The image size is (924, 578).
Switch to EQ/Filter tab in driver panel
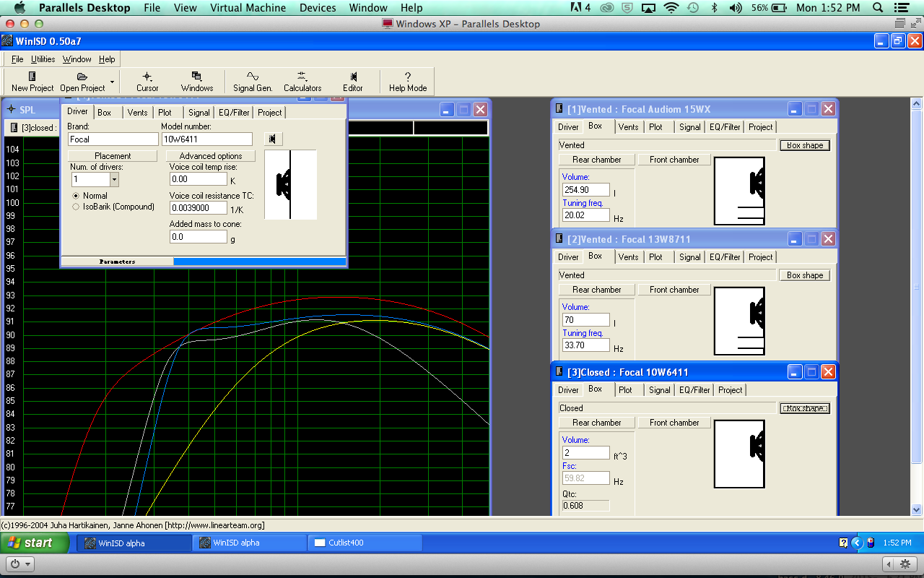coord(234,112)
